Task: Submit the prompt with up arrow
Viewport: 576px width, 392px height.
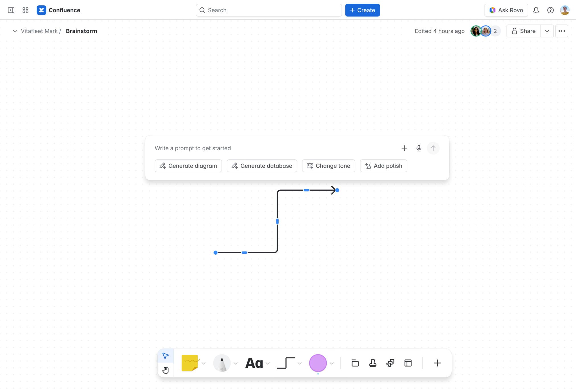Action: pos(433,148)
